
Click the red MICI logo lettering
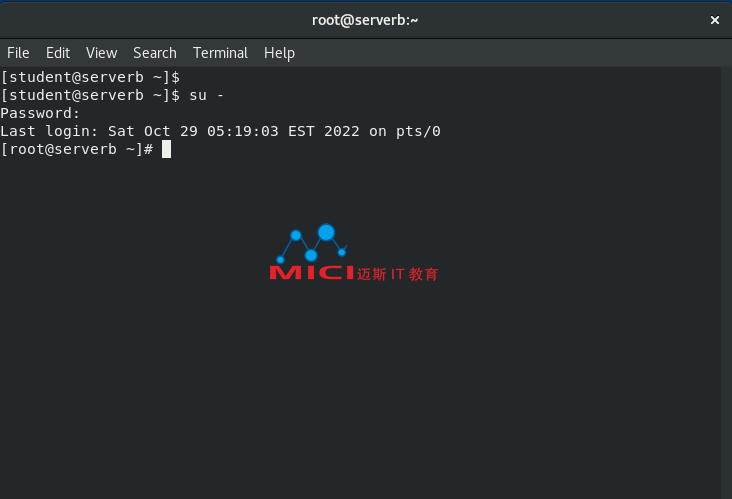click(312, 273)
